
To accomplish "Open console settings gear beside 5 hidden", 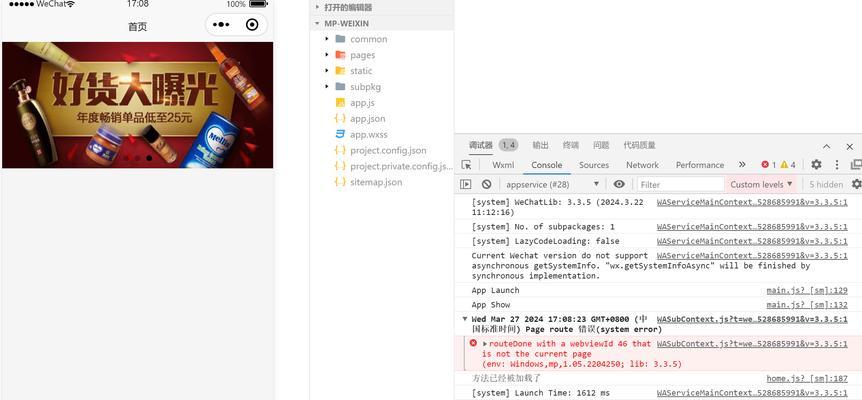I will tap(856, 185).
